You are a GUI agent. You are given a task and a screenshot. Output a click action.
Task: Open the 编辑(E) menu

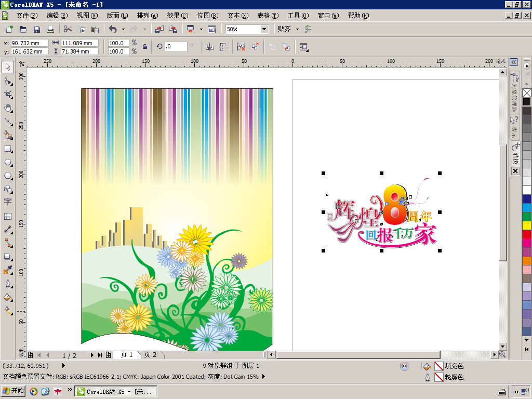(x=57, y=15)
